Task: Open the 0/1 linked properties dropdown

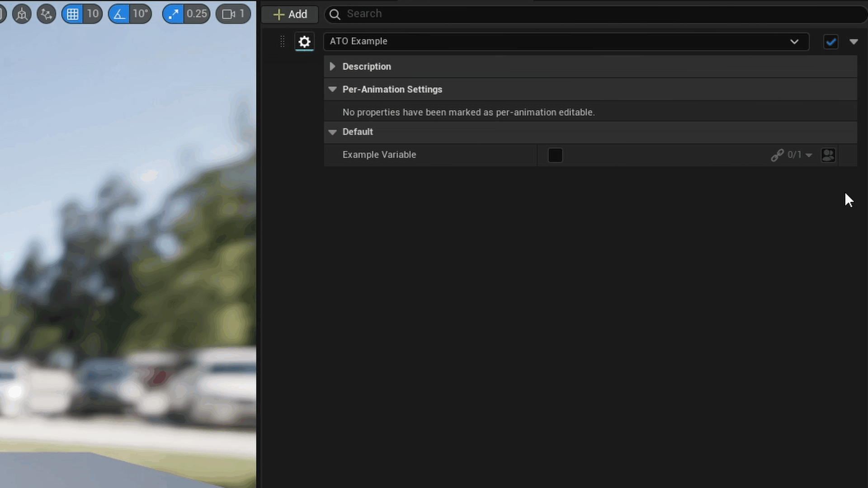Action: tap(799, 155)
